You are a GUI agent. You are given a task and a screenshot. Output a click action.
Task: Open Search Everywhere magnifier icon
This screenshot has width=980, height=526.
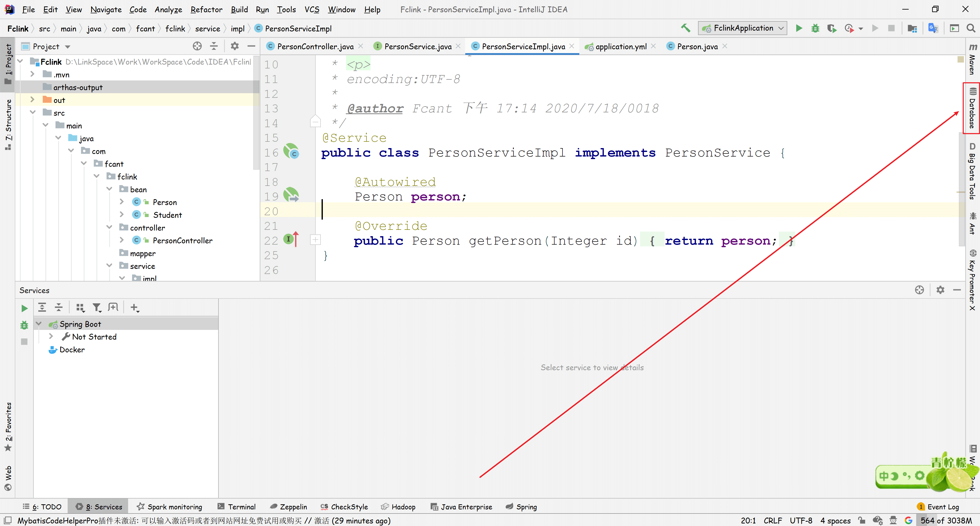971,28
